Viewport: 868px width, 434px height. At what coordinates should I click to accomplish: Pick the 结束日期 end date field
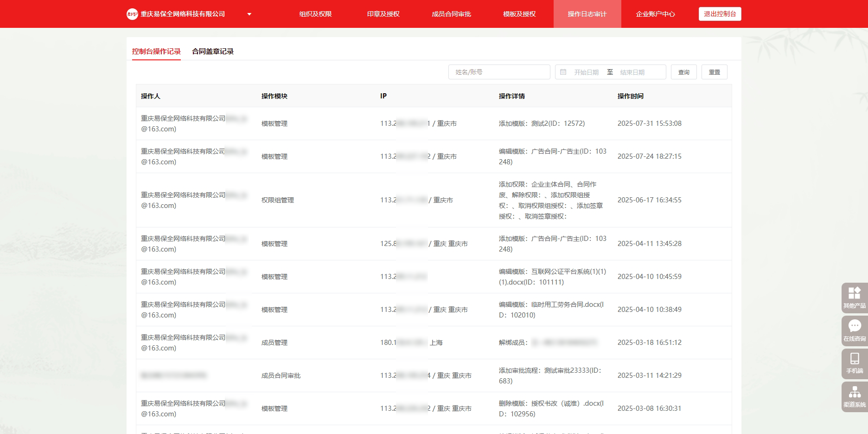(632, 72)
